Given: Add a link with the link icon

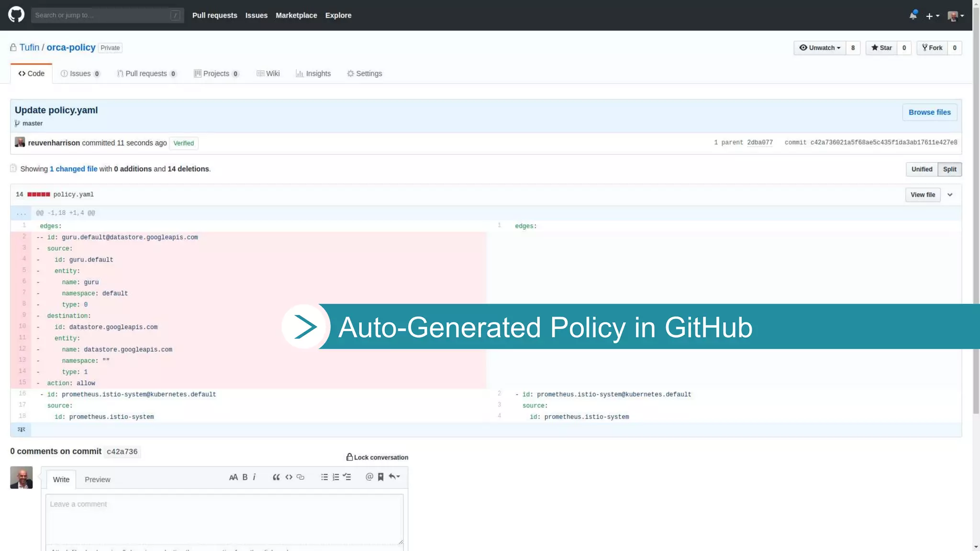Looking at the screenshot, I should coord(301,477).
